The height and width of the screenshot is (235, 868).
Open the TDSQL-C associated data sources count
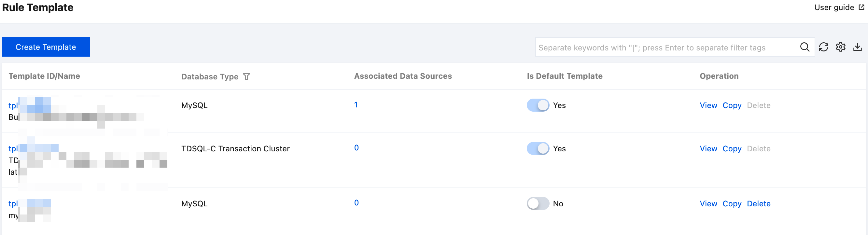pos(356,148)
